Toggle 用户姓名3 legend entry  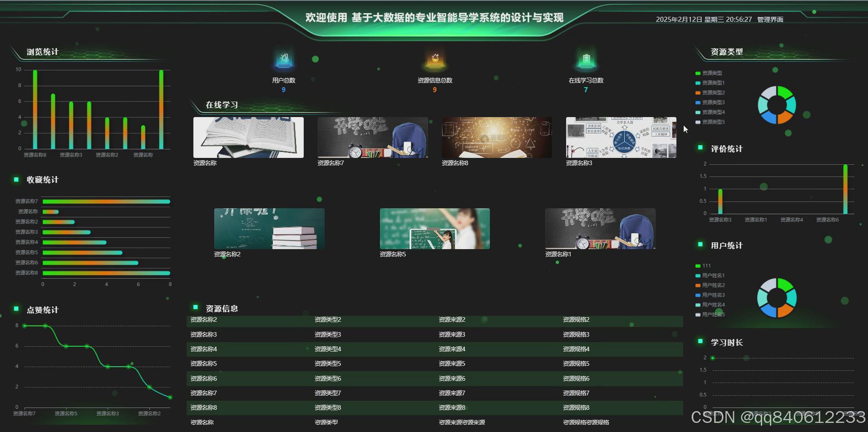pyautogui.click(x=710, y=295)
